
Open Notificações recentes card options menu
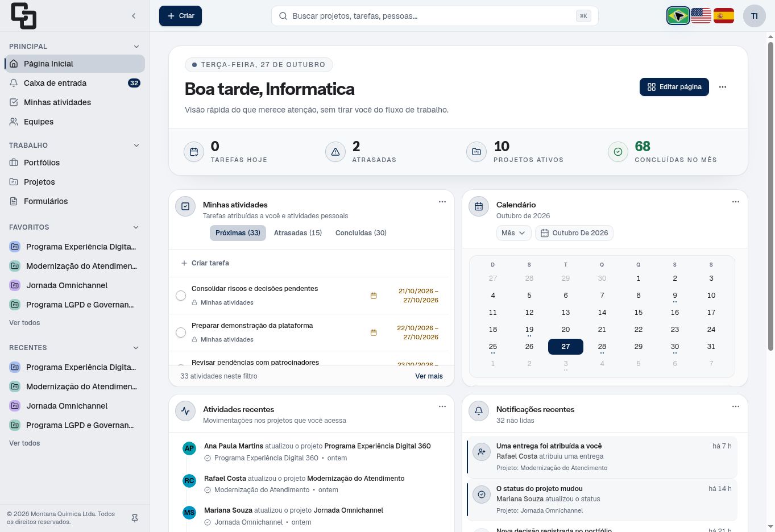click(x=736, y=406)
